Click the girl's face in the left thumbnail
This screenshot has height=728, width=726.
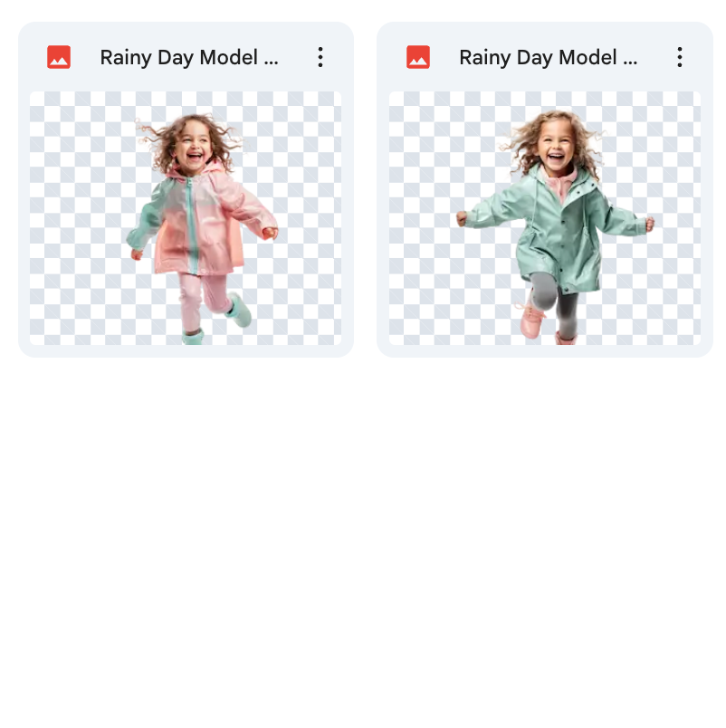point(194,147)
